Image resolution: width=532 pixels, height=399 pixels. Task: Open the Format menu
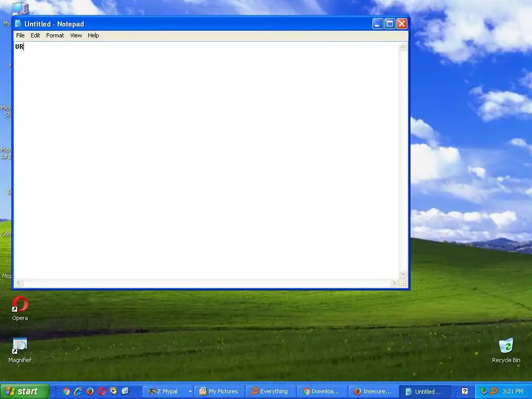point(55,35)
